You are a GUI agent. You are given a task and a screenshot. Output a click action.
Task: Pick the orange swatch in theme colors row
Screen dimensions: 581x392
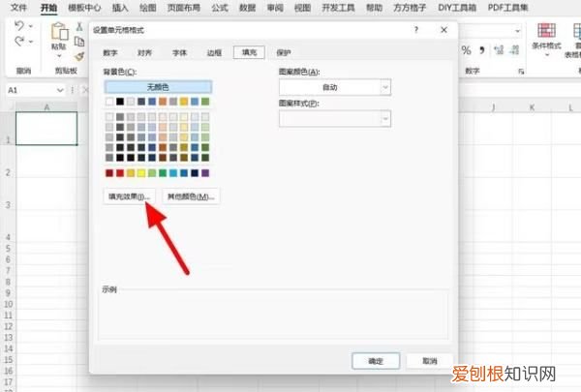pos(163,102)
